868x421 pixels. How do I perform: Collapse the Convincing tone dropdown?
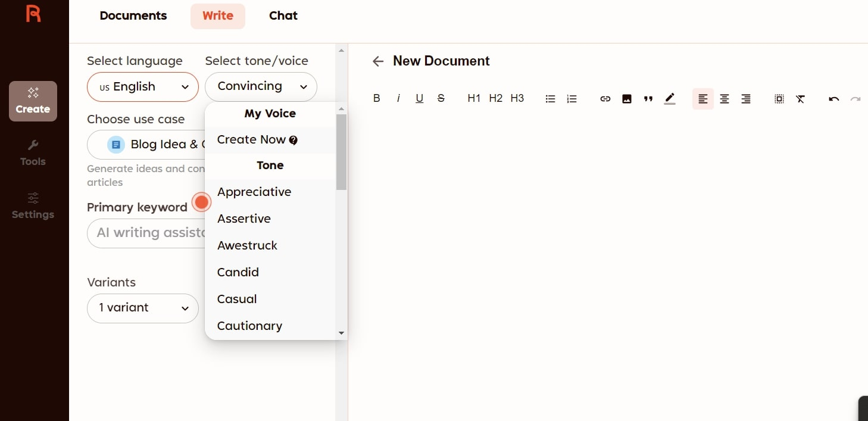coord(261,87)
